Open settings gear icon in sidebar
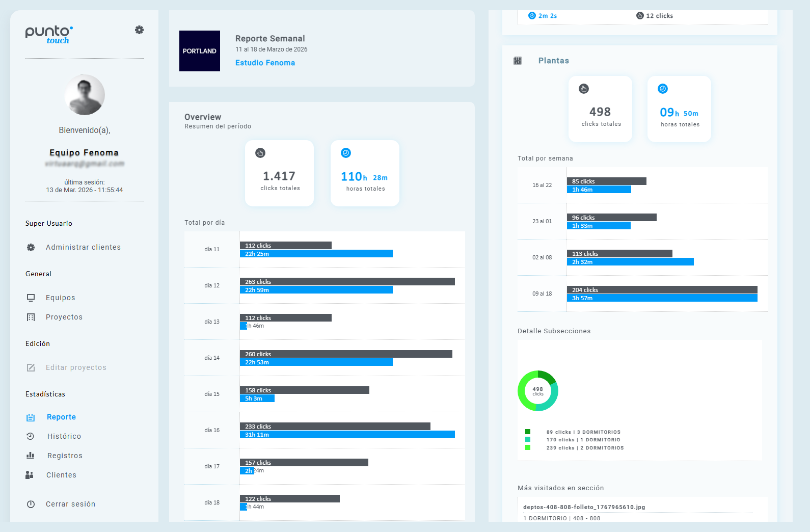This screenshot has height=532, width=810. pos(139,30)
